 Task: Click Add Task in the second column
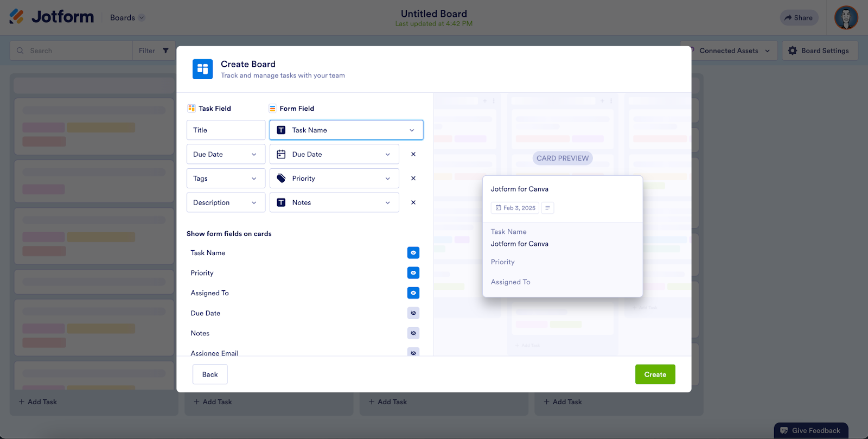[x=213, y=402]
